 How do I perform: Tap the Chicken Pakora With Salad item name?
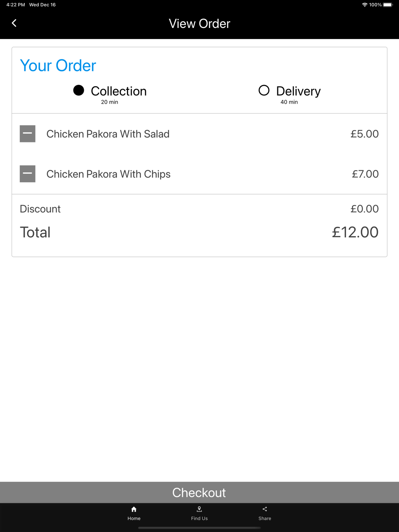tap(108, 134)
